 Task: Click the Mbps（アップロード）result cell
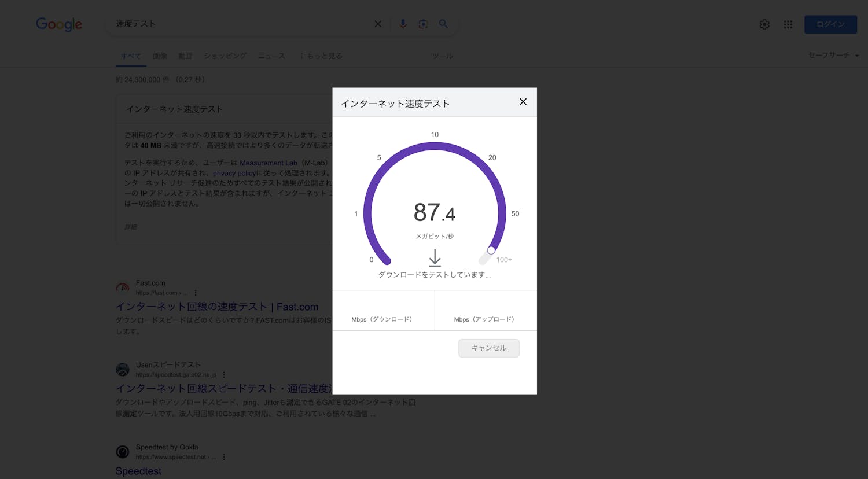pos(486,311)
